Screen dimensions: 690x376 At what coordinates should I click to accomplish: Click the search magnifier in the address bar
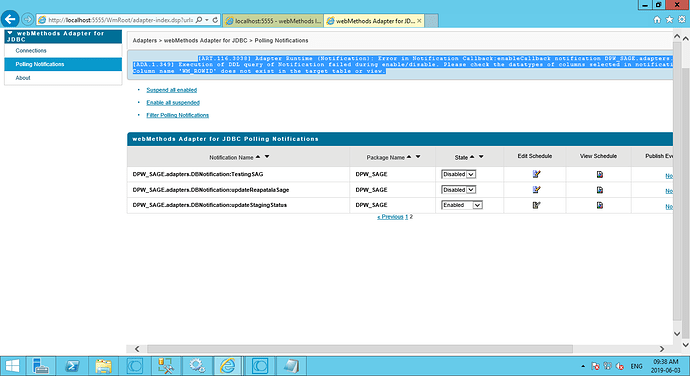tap(199, 20)
